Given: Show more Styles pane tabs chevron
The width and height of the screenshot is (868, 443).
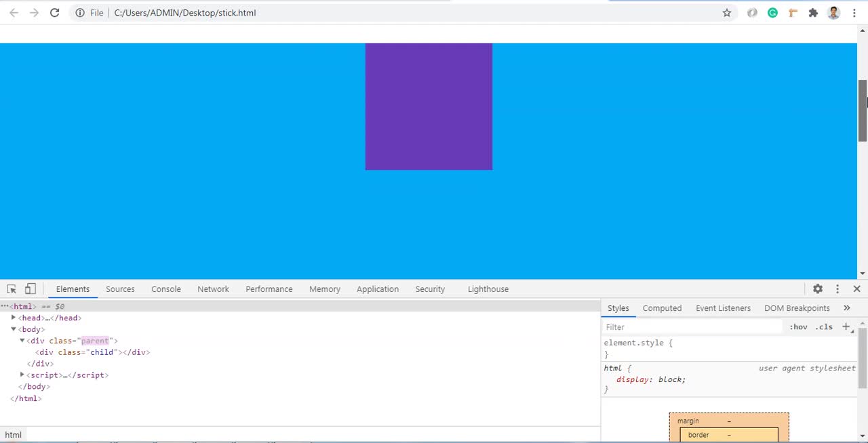Looking at the screenshot, I should 847,308.
